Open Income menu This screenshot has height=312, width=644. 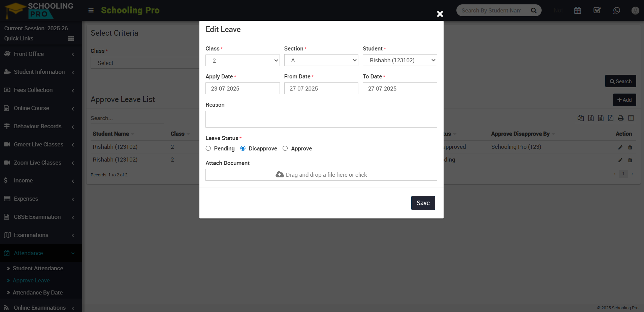pos(41,181)
